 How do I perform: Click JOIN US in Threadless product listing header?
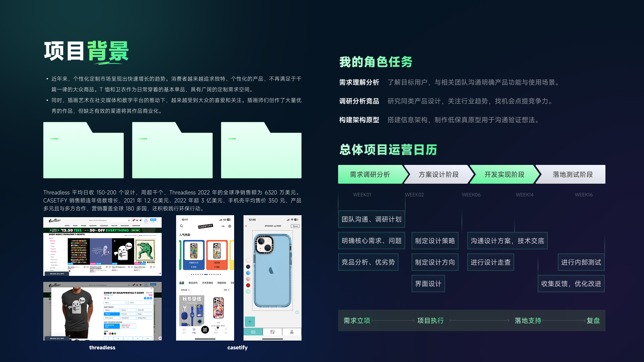[x=153, y=220]
